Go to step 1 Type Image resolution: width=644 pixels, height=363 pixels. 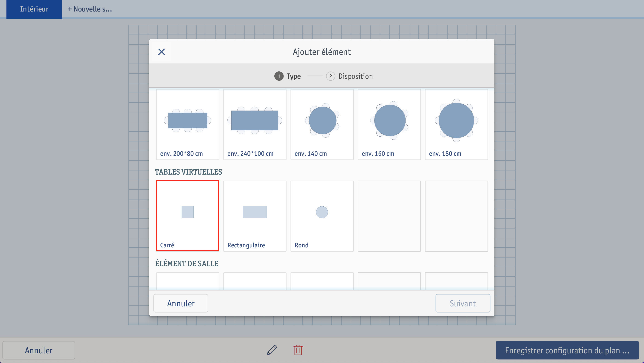[287, 76]
